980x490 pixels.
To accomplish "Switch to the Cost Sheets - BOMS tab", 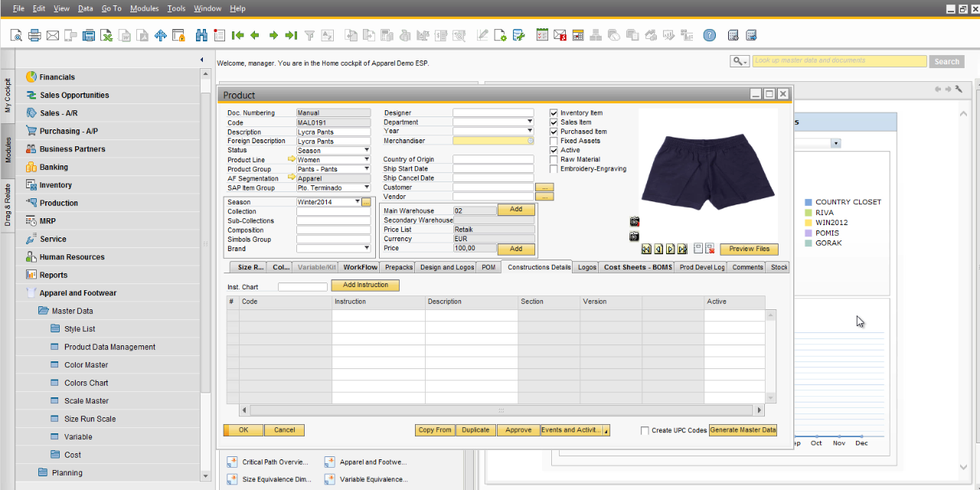I will tap(638, 267).
